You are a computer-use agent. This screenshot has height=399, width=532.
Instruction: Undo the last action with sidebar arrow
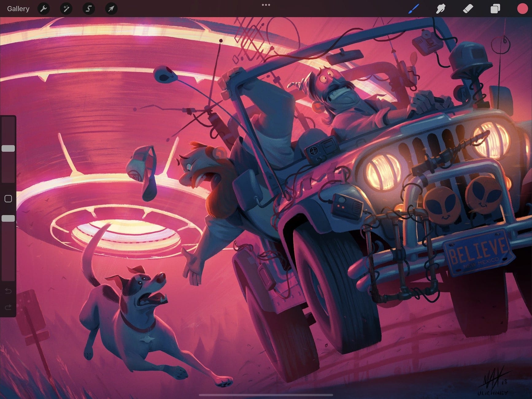(8, 291)
